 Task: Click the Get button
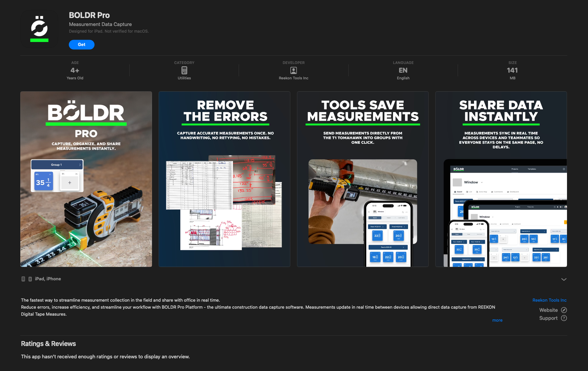point(82,45)
